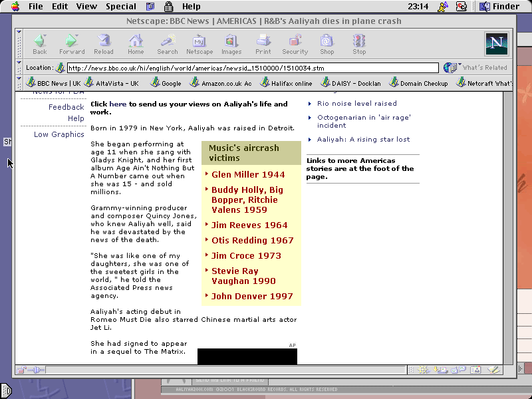Click the menu bar icon right of Special

[150, 7]
